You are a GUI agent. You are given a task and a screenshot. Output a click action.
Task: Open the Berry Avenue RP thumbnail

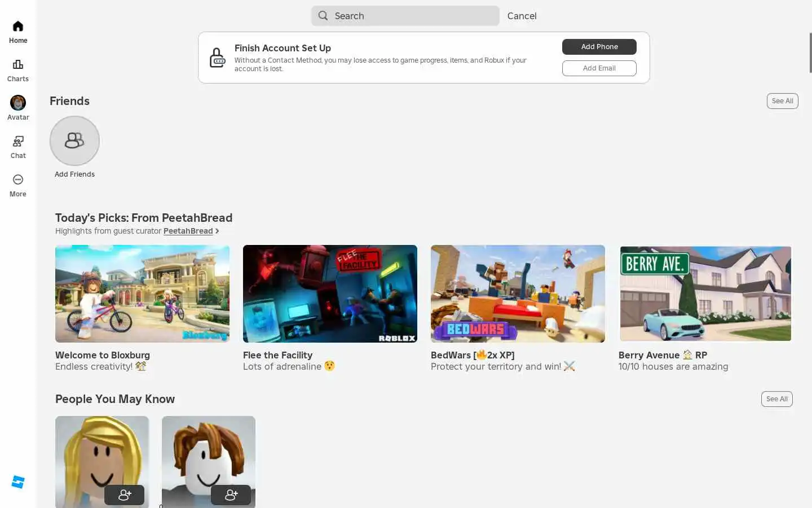(x=705, y=294)
